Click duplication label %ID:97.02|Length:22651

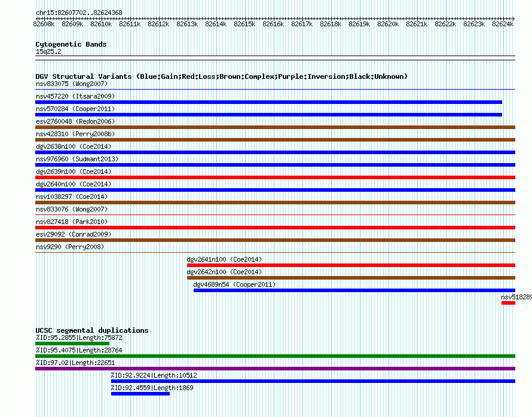point(75,363)
